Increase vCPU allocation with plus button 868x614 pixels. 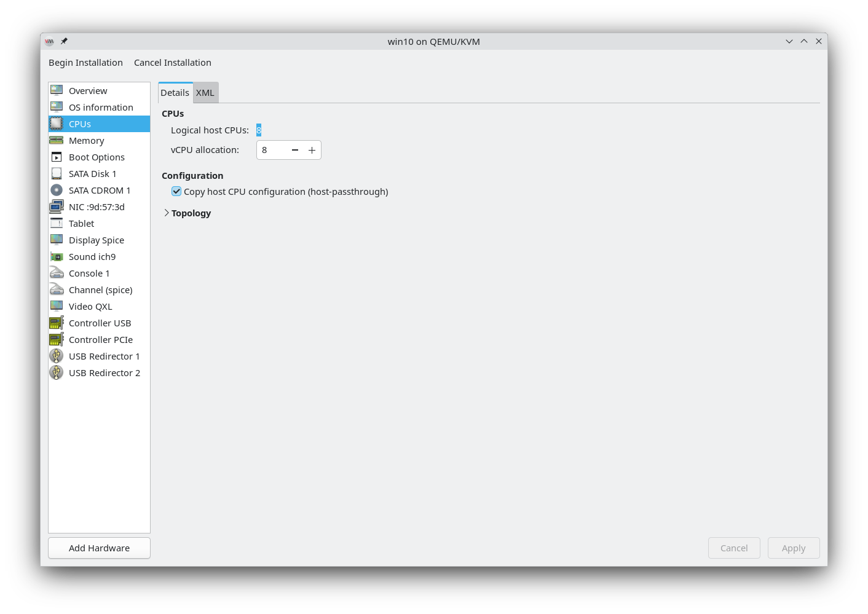tap(312, 150)
